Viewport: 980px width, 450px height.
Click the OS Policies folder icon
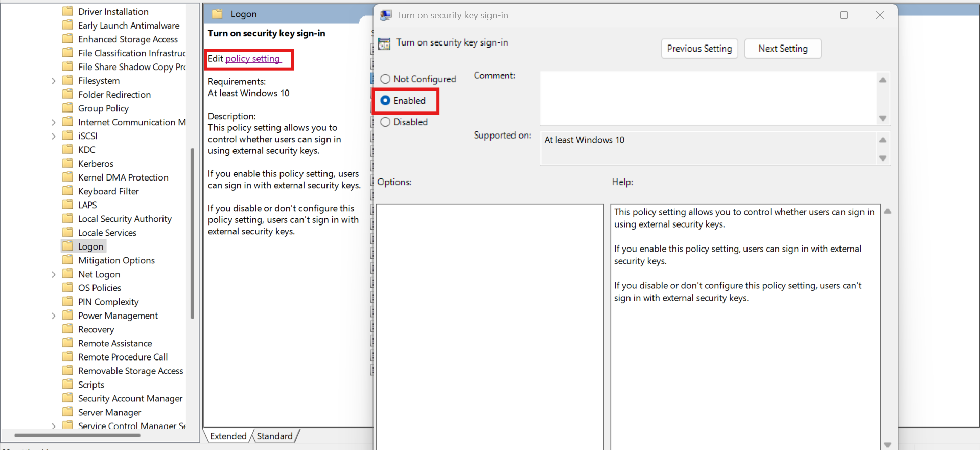click(x=67, y=287)
